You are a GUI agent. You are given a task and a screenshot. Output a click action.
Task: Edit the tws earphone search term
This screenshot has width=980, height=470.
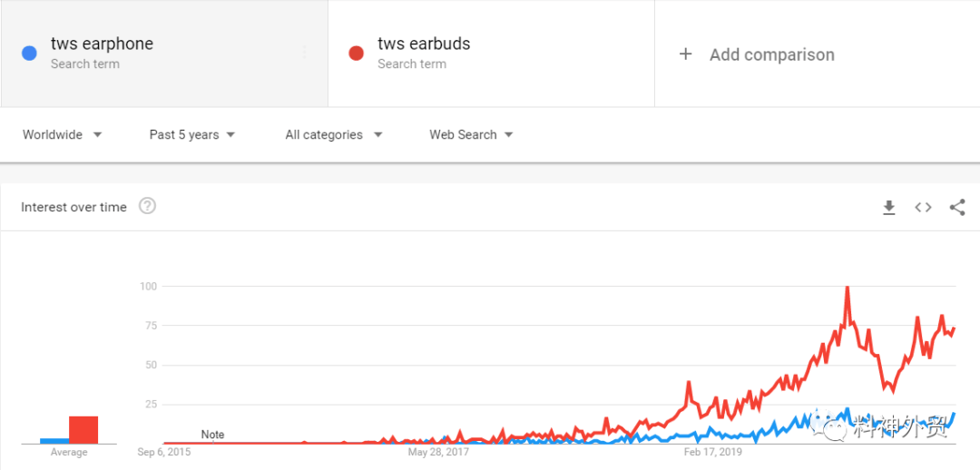tap(102, 44)
